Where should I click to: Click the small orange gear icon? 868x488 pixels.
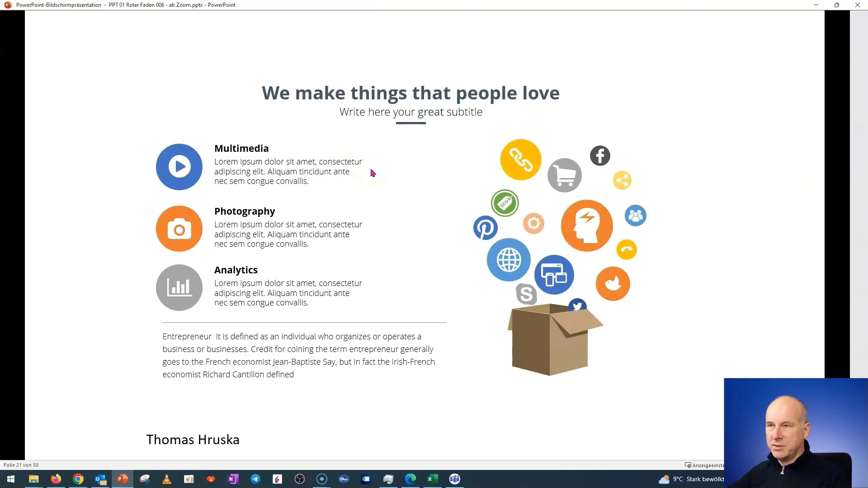[x=533, y=223]
